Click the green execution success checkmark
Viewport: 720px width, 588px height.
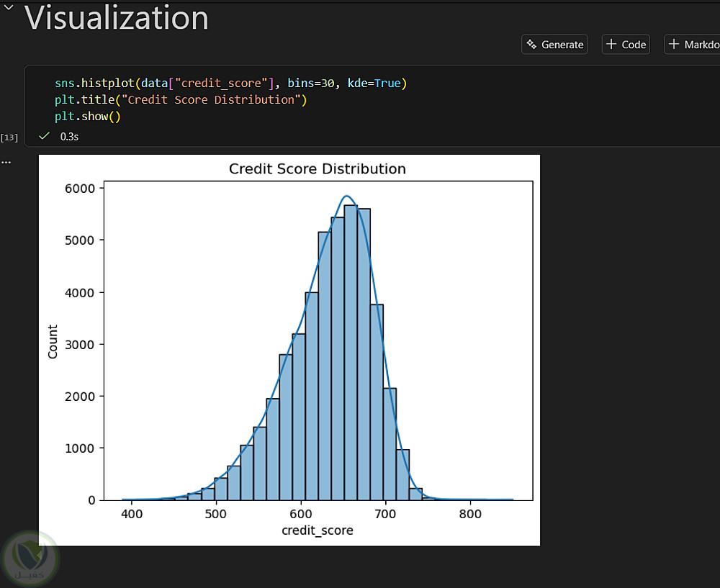click(45, 136)
